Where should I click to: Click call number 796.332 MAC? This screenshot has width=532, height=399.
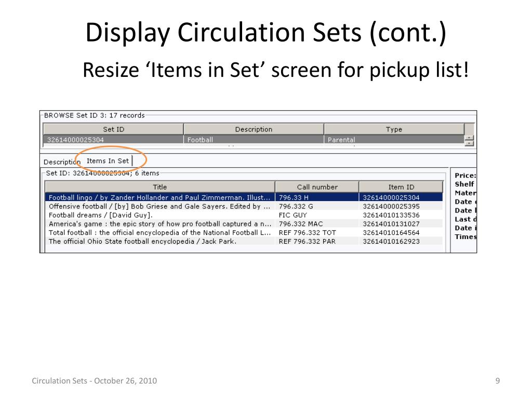click(x=317, y=224)
